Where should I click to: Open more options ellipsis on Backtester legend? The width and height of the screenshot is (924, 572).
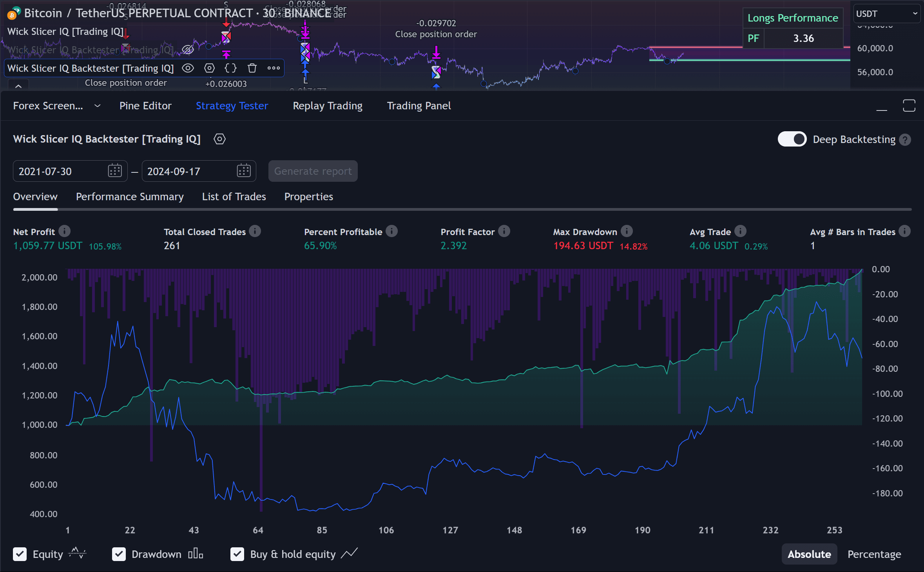[x=274, y=68]
